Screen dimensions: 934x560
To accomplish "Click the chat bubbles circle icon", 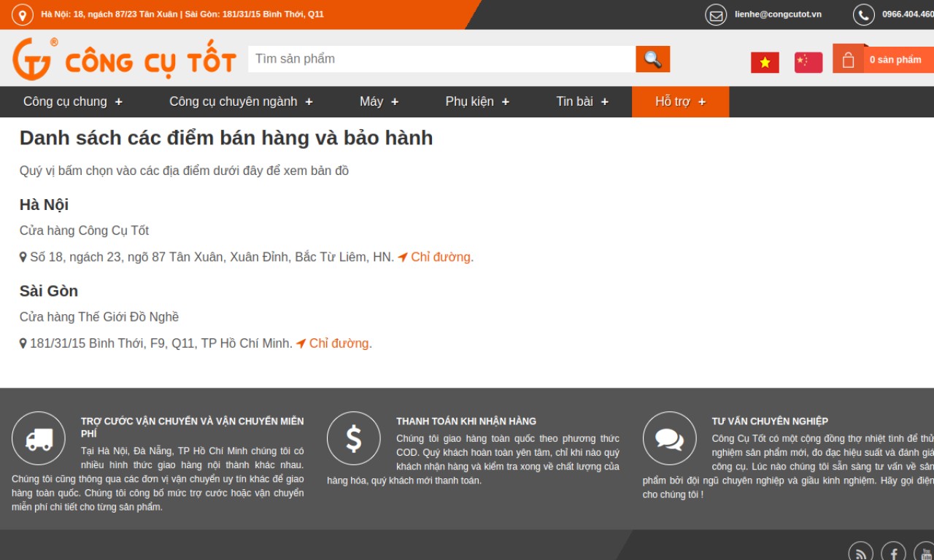I will (670, 438).
